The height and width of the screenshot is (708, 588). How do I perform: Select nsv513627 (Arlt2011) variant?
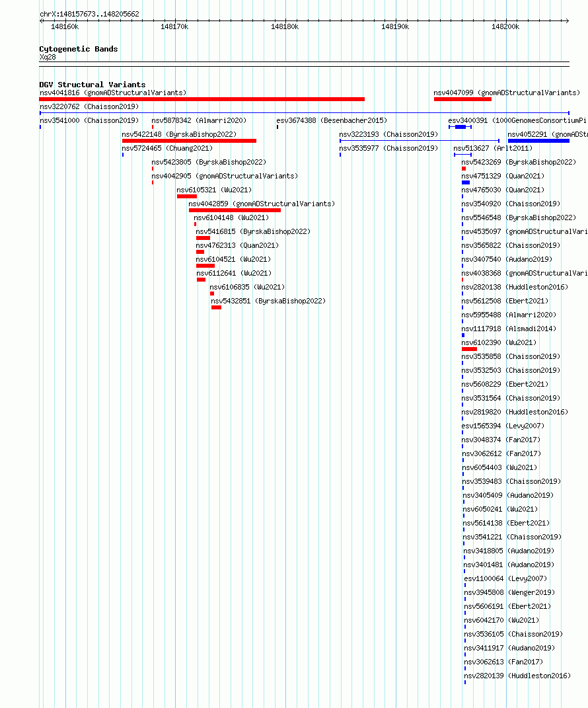(493, 148)
